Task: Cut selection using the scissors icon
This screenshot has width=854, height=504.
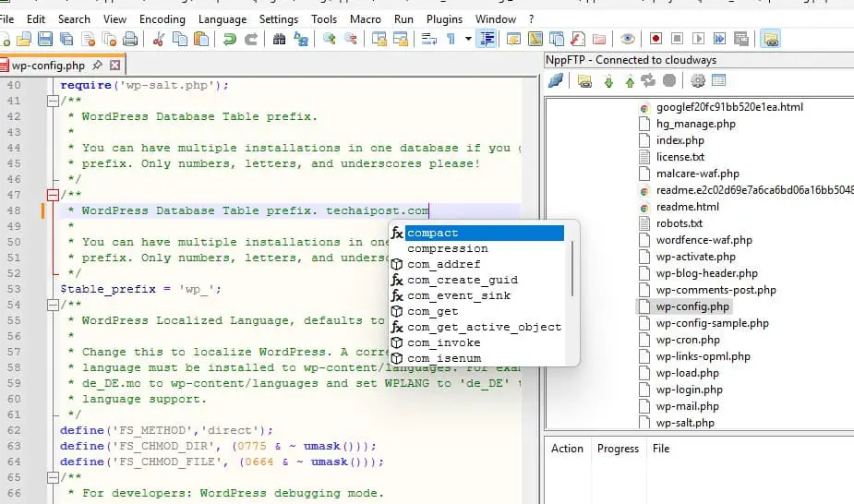Action: pos(159,39)
